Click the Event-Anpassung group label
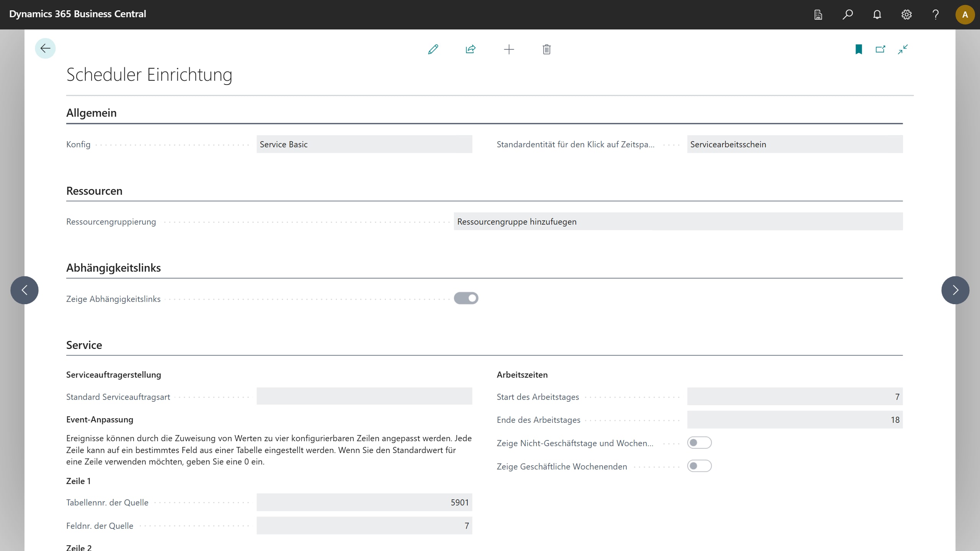Viewport: 980px width, 551px height. pos(100,419)
